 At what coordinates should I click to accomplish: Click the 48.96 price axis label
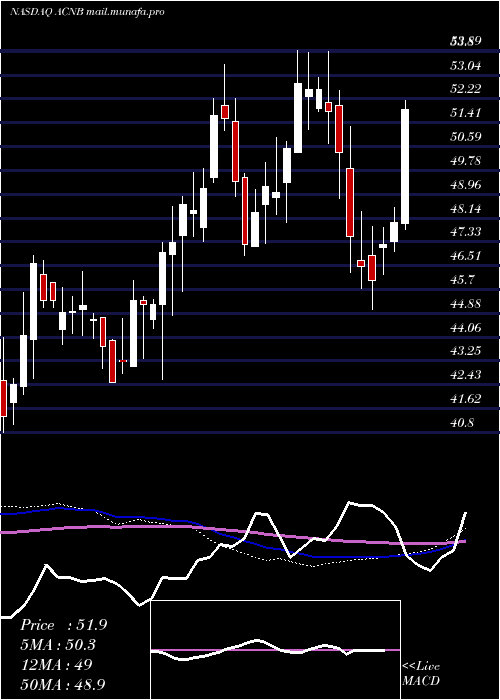click(x=466, y=184)
